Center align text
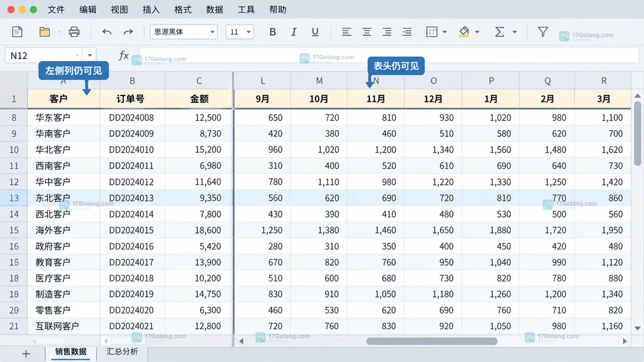The height and width of the screenshot is (362, 644). click(367, 31)
